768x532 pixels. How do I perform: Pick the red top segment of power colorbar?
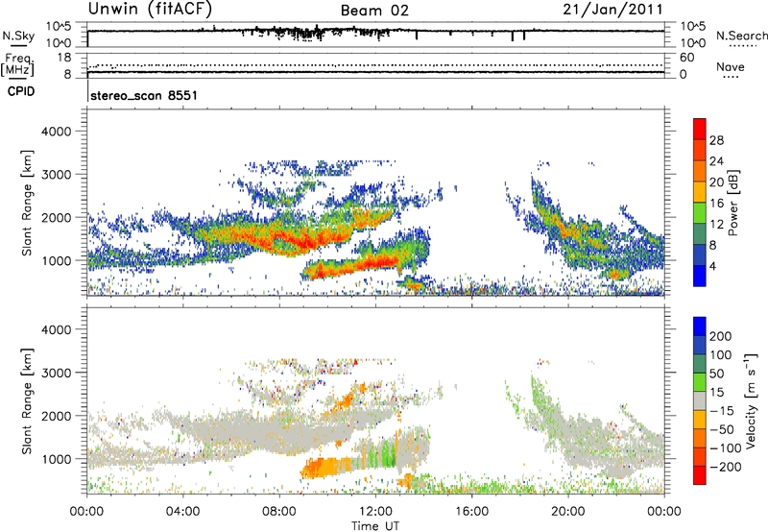coord(700,129)
